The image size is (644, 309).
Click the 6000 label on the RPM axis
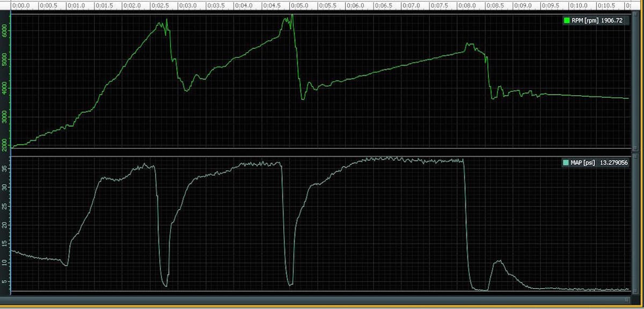pos(5,32)
